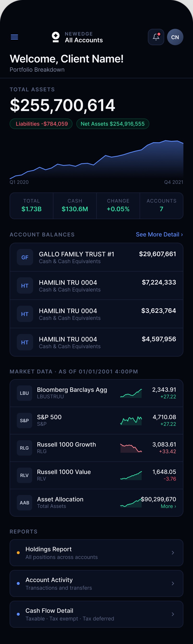Expand Account Activity chevron

pos(173,583)
